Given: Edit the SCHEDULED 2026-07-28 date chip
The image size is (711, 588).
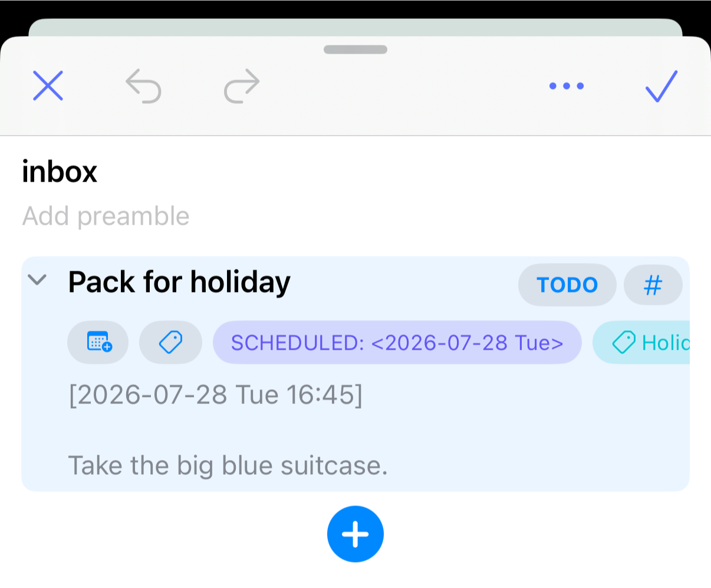Looking at the screenshot, I should tap(397, 342).
